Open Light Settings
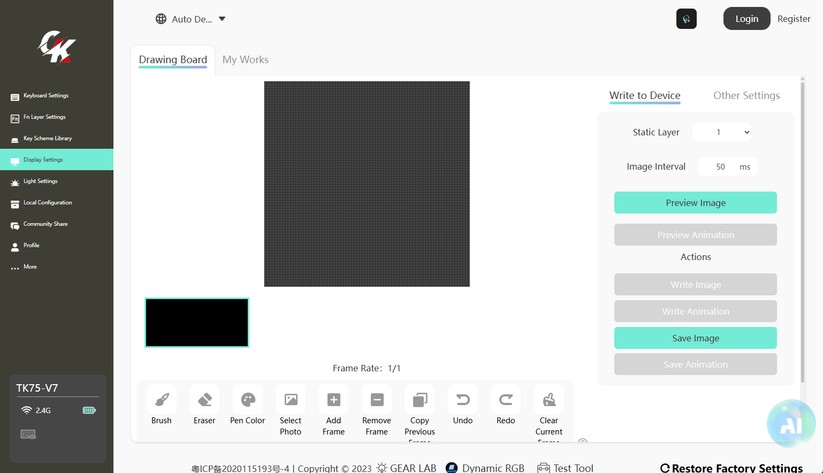Viewport: 823px width, 473px height. (x=57, y=181)
